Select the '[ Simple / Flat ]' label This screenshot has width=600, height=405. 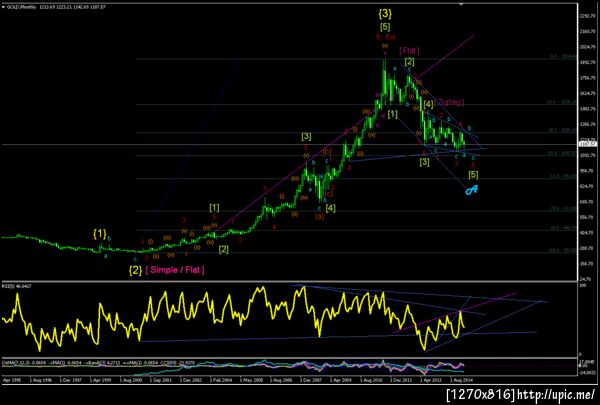click(x=175, y=269)
